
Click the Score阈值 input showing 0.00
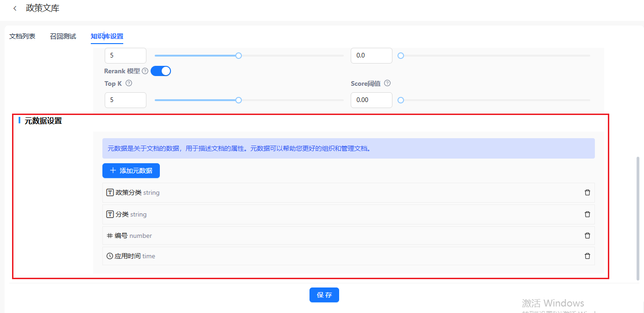tap(371, 100)
